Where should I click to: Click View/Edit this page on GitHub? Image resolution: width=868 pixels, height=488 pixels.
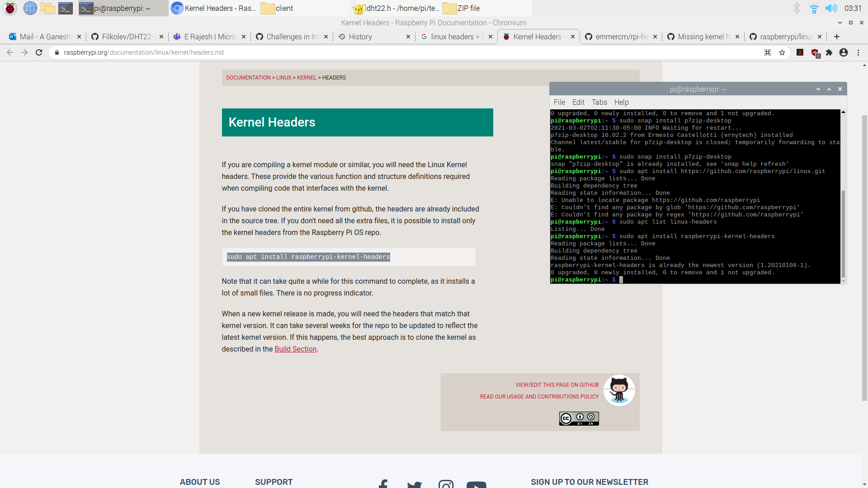point(557,385)
